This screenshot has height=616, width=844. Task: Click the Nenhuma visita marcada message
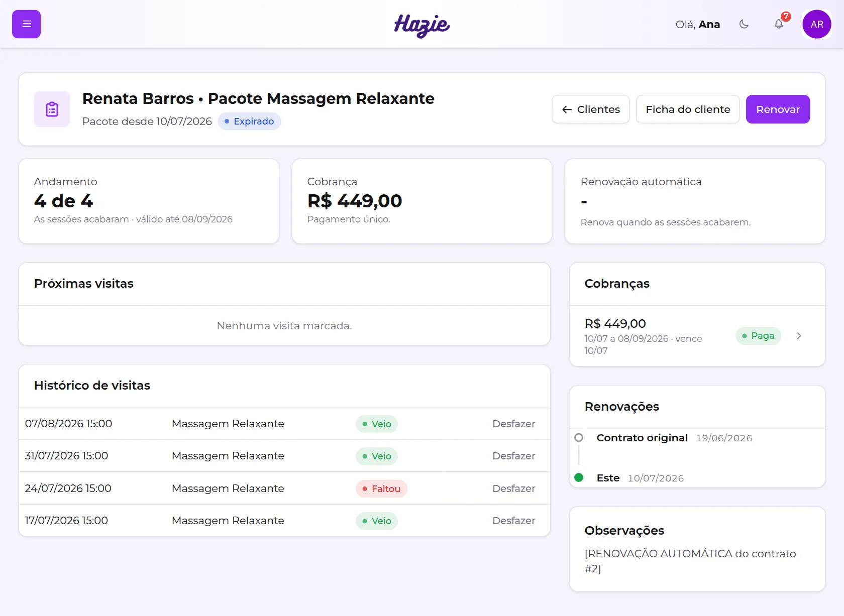[x=284, y=326]
